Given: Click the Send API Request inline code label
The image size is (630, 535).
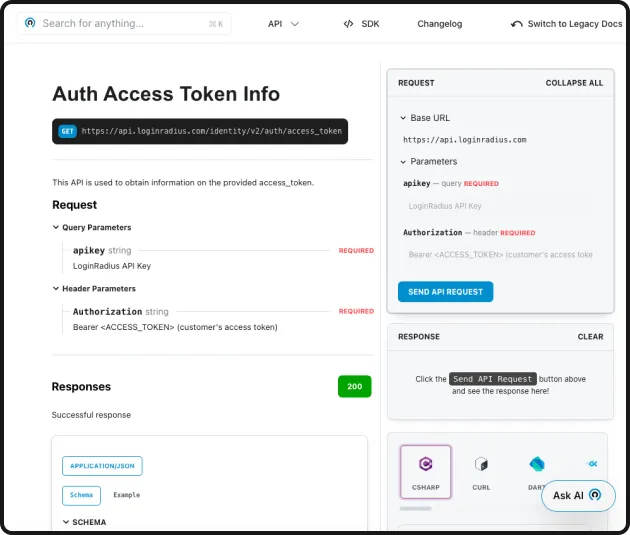Looking at the screenshot, I should (493, 379).
